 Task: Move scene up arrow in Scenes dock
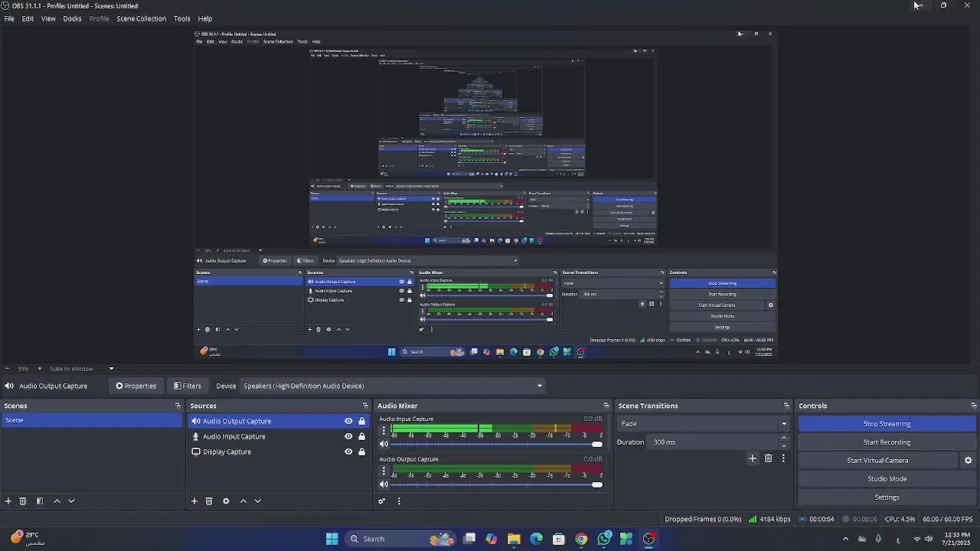[57, 501]
